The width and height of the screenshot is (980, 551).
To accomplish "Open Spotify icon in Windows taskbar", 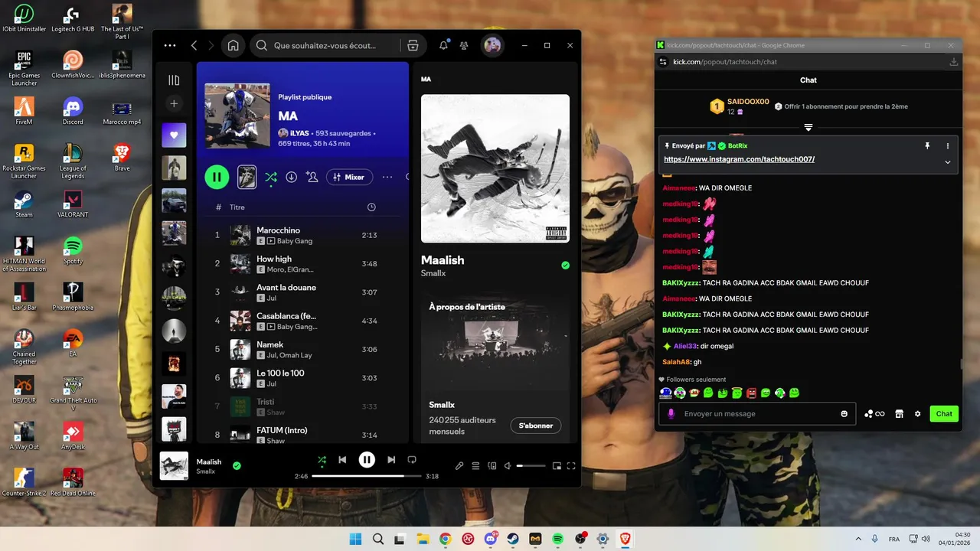I will coord(557,540).
